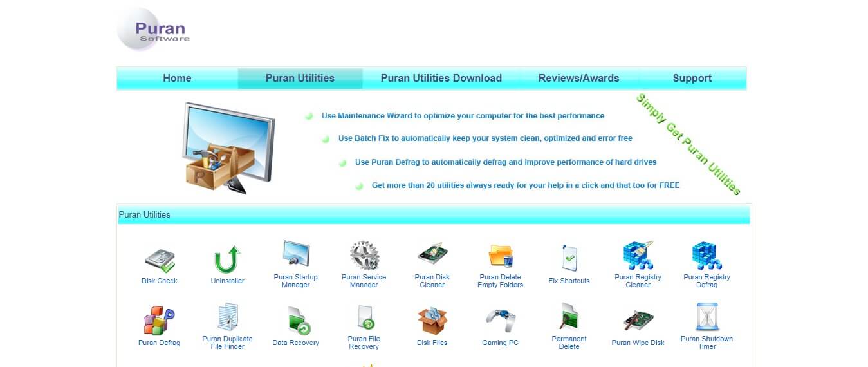Select the Fix Shortcuts icon
The image size is (868, 367).
[x=569, y=258]
